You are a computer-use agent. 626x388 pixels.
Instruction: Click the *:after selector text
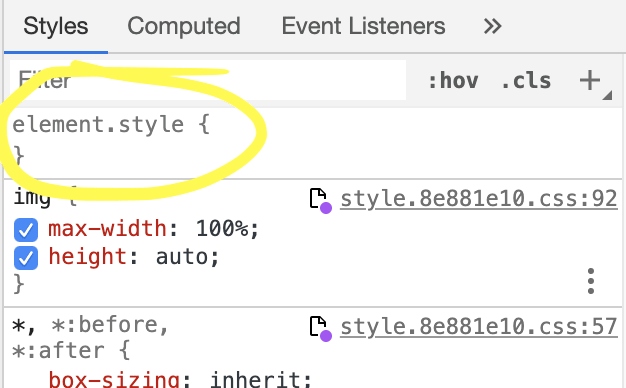[x=58, y=351]
